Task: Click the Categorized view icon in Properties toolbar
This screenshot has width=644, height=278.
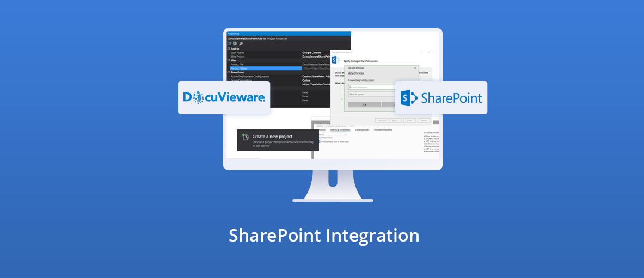Action: (230, 44)
